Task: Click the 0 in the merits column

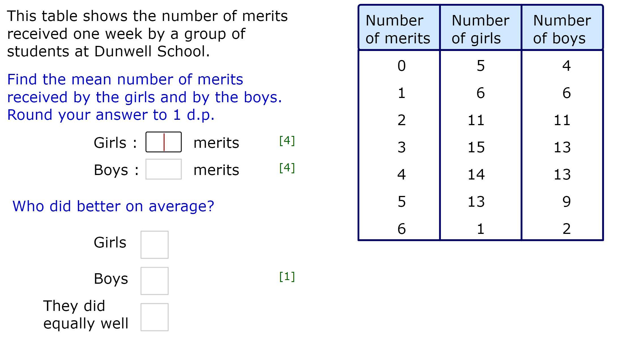Action: [x=401, y=66]
